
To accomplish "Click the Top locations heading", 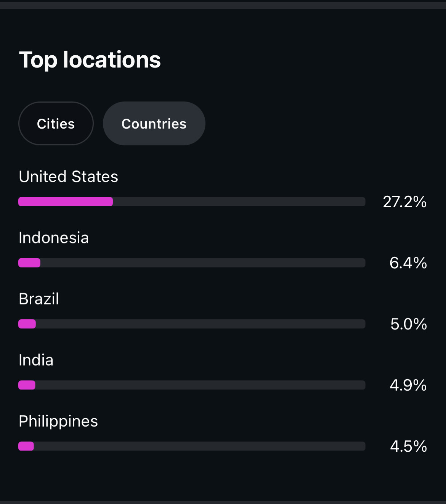I will (90, 60).
